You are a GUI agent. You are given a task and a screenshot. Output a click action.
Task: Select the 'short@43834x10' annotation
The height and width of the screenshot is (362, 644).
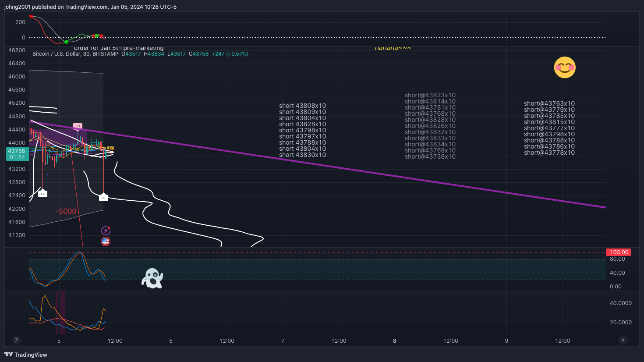coord(430,144)
